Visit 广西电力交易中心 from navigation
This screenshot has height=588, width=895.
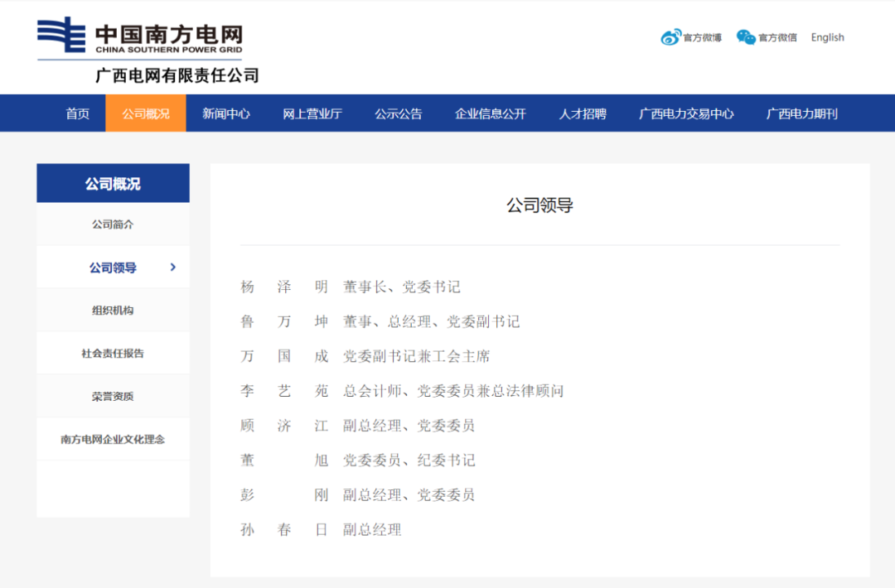686,113
